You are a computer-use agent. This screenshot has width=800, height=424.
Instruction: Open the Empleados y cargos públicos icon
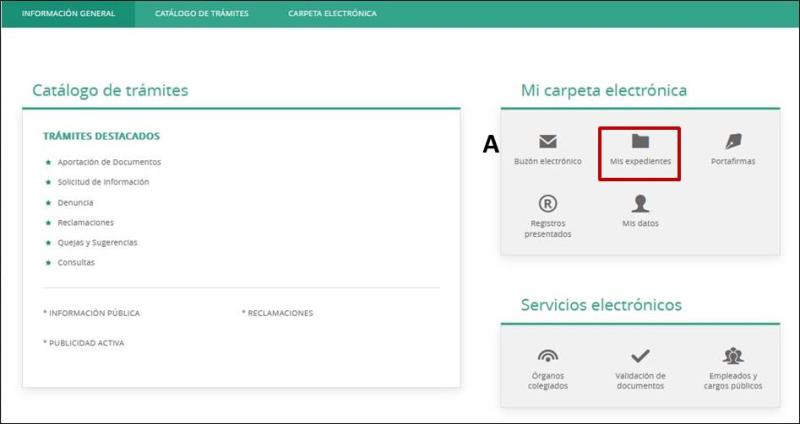(x=732, y=357)
